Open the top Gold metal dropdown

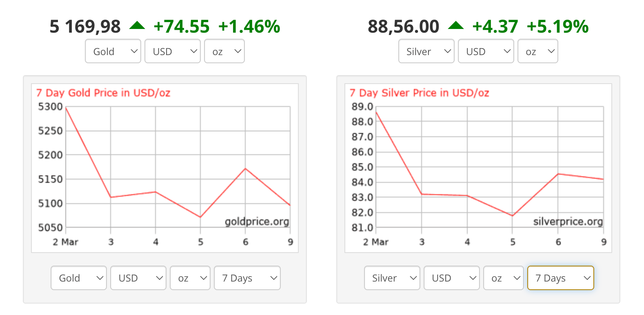coord(113,51)
